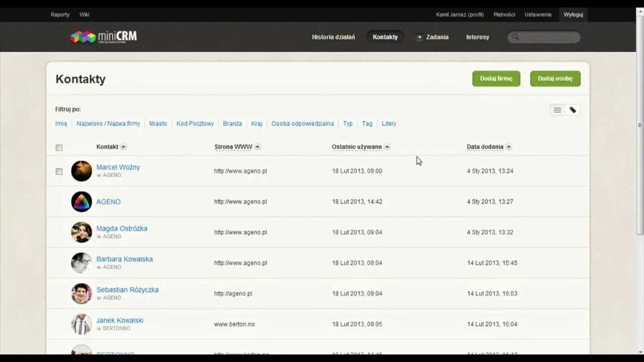Screen dimensions: 644x362
Task: Sort by Kontakt column arrow
Action: [x=123, y=147]
